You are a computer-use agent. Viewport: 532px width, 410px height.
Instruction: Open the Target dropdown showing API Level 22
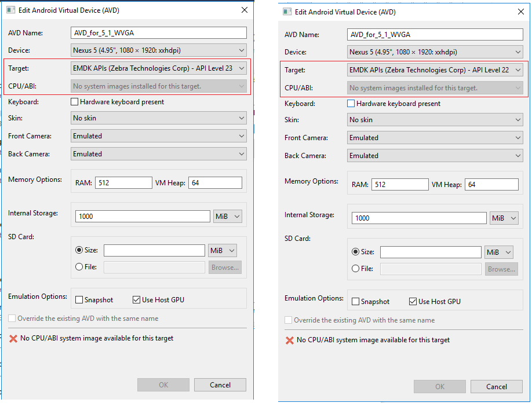click(x=519, y=69)
